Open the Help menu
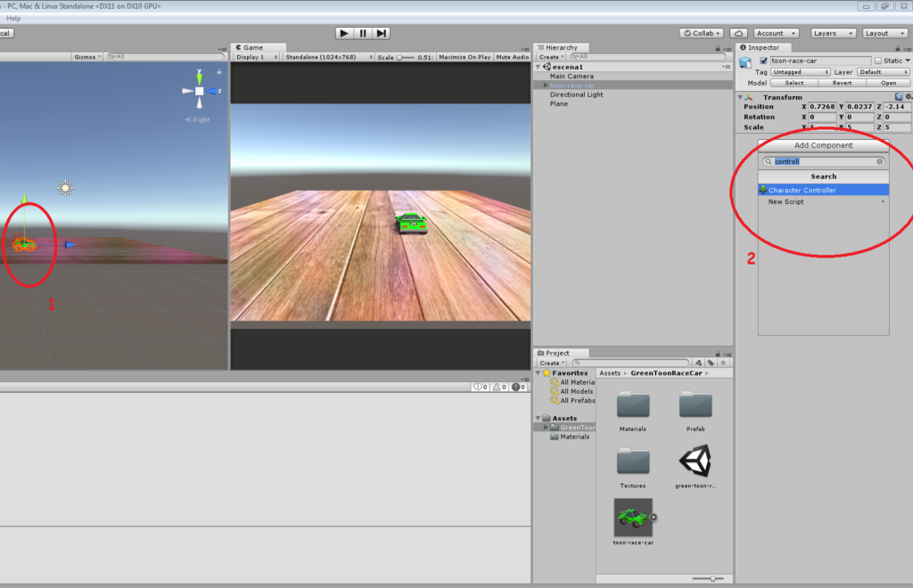 (x=13, y=18)
